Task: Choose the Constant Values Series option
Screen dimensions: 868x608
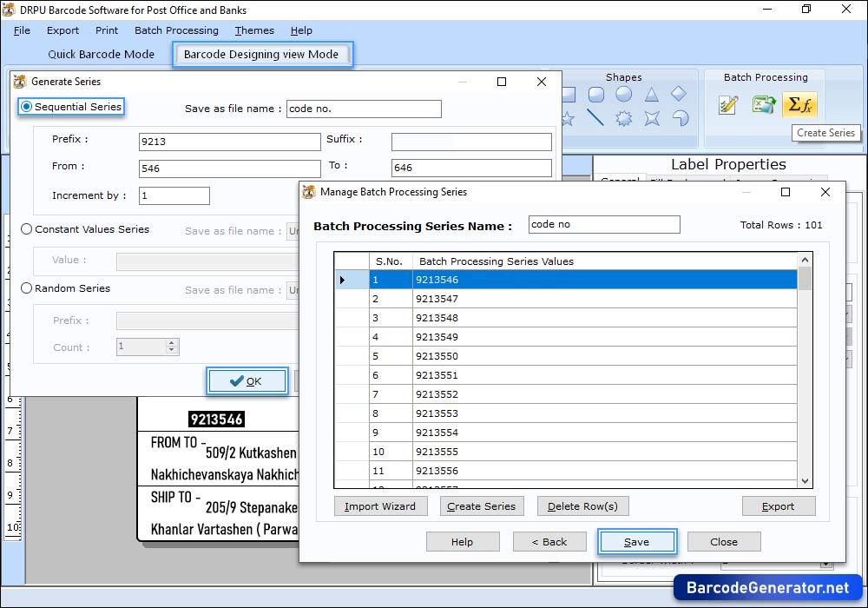Action: (26, 229)
